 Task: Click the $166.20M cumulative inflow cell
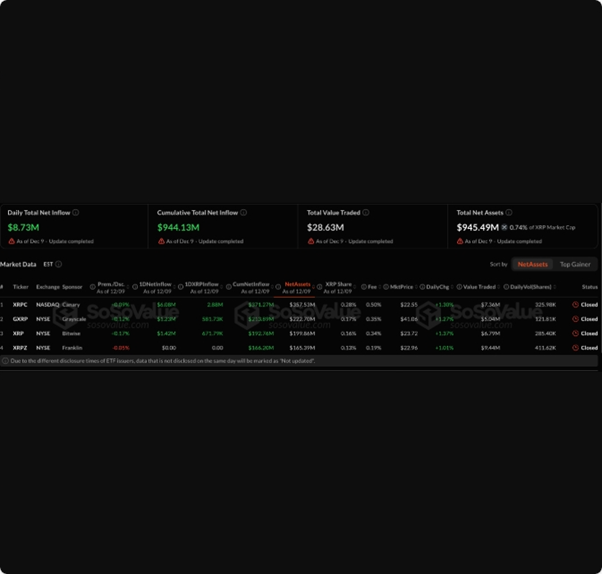(261, 348)
